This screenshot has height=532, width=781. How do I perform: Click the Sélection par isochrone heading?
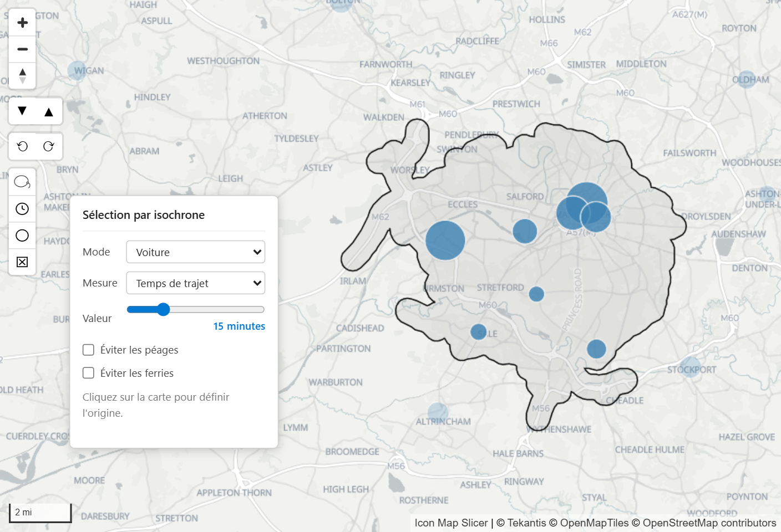click(144, 215)
